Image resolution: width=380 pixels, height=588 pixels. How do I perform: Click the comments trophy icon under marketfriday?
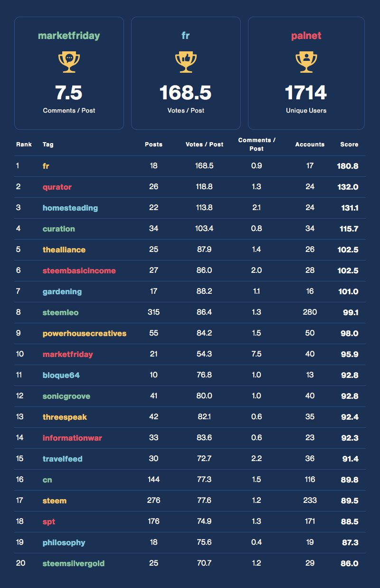[x=69, y=62]
